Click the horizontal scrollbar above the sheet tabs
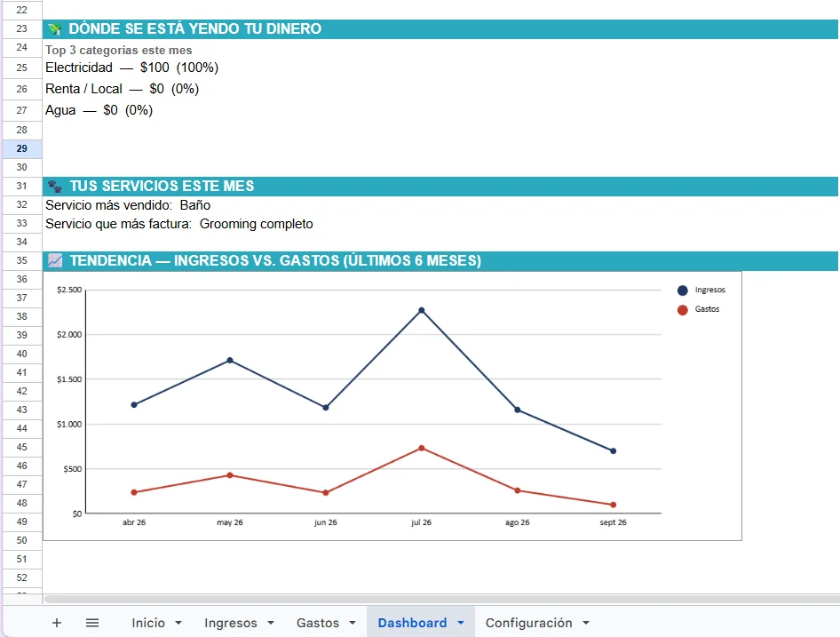 [x=441, y=599]
